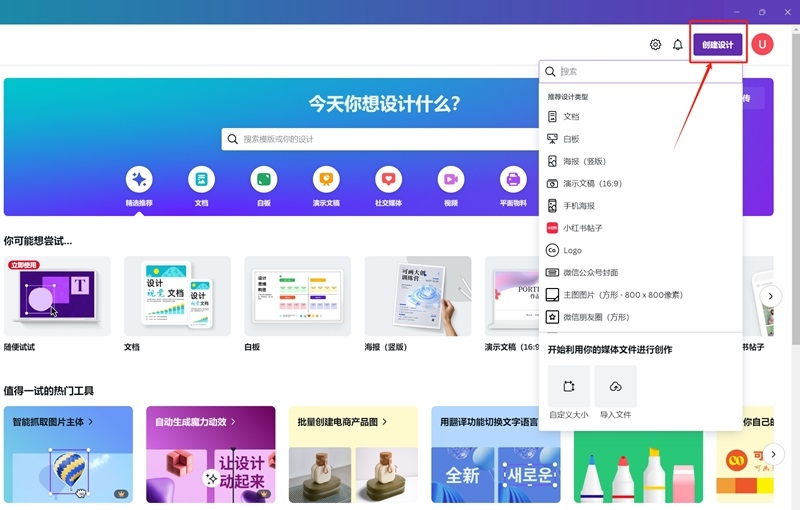Choose 手机海报 from the dropdown
This screenshot has width=800, height=510.
[640, 206]
